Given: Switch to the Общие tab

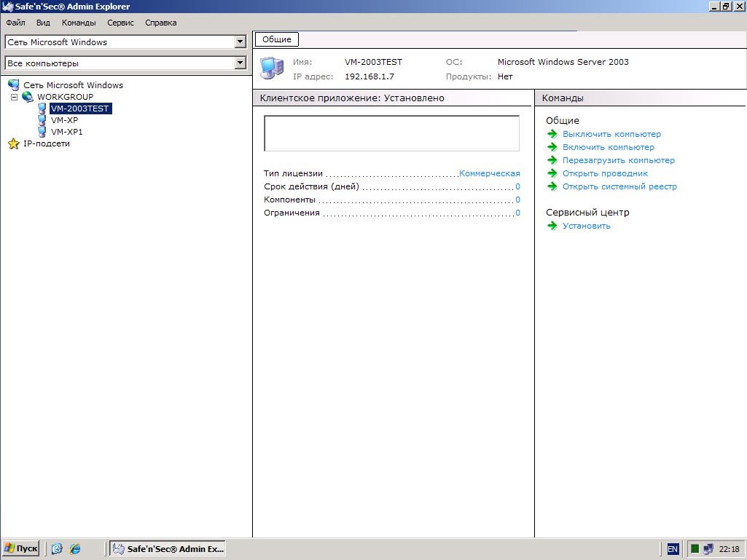Looking at the screenshot, I should click(x=277, y=39).
